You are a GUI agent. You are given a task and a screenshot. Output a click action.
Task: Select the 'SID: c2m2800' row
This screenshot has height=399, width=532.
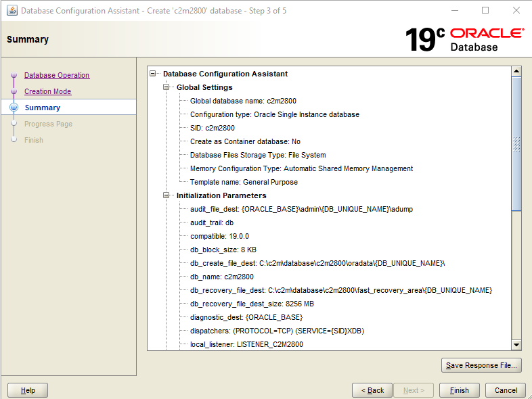pos(213,128)
